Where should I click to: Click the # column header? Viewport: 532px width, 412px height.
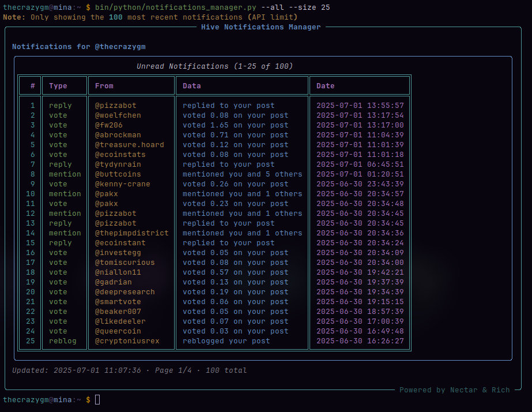(x=33, y=86)
